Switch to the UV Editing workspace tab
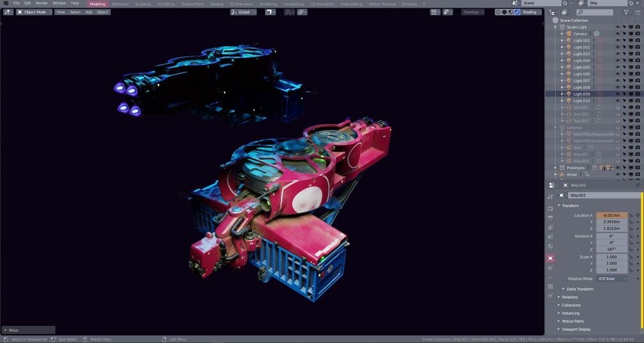Viewport: 644px width, 343px height. (x=166, y=4)
